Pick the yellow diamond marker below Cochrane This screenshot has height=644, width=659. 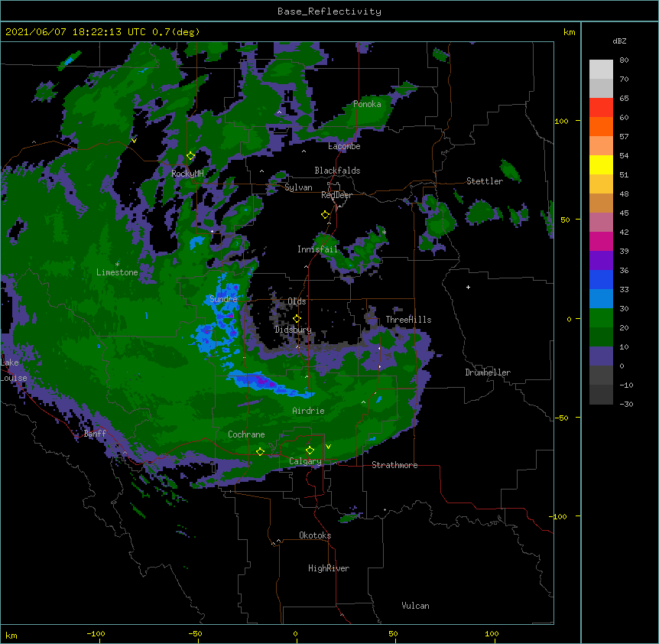coord(260,452)
